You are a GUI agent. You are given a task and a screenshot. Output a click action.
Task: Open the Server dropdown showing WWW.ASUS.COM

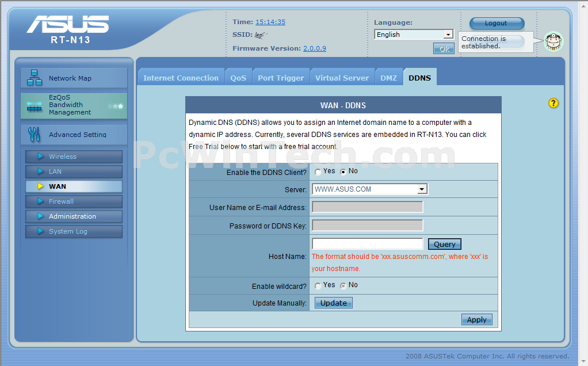pyautogui.click(x=370, y=189)
